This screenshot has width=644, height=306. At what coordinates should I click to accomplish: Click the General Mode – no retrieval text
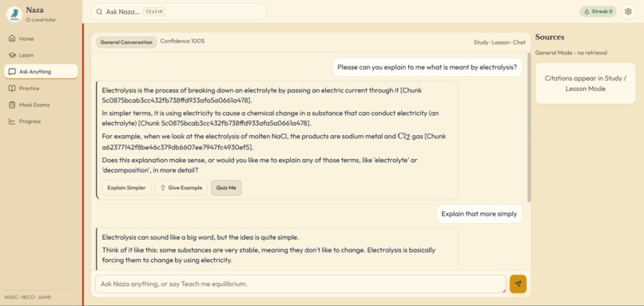tap(571, 53)
